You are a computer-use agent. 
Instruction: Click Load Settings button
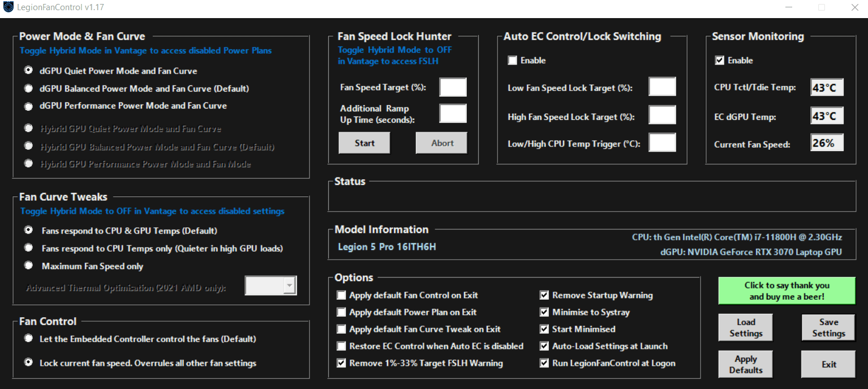tap(746, 327)
